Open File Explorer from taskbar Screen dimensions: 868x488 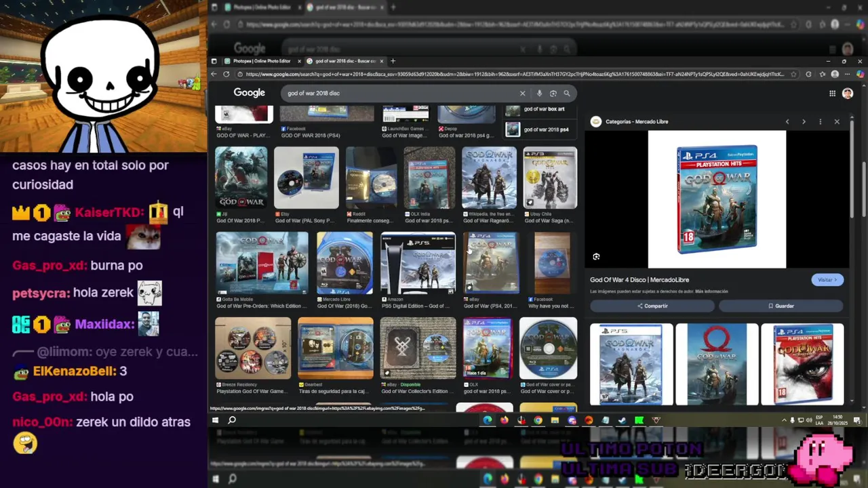tap(555, 420)
